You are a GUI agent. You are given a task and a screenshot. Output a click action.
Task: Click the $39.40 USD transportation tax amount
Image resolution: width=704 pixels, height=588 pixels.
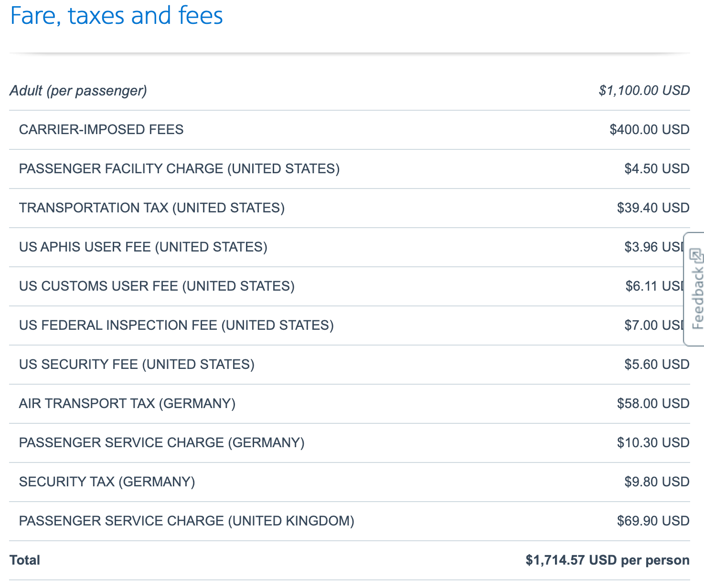tap(653, 208)
